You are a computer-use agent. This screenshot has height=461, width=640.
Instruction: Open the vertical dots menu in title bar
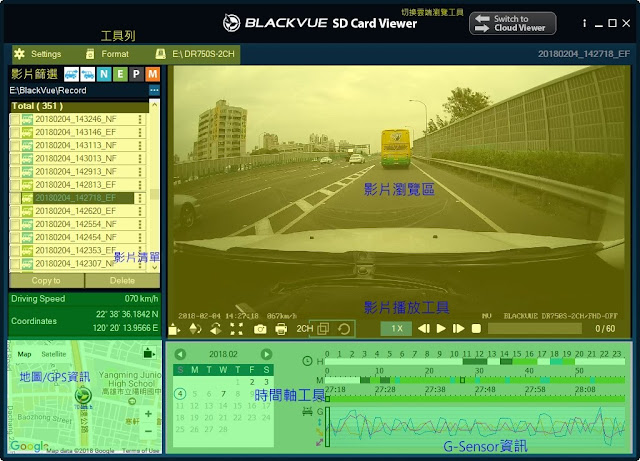[584, 23]
